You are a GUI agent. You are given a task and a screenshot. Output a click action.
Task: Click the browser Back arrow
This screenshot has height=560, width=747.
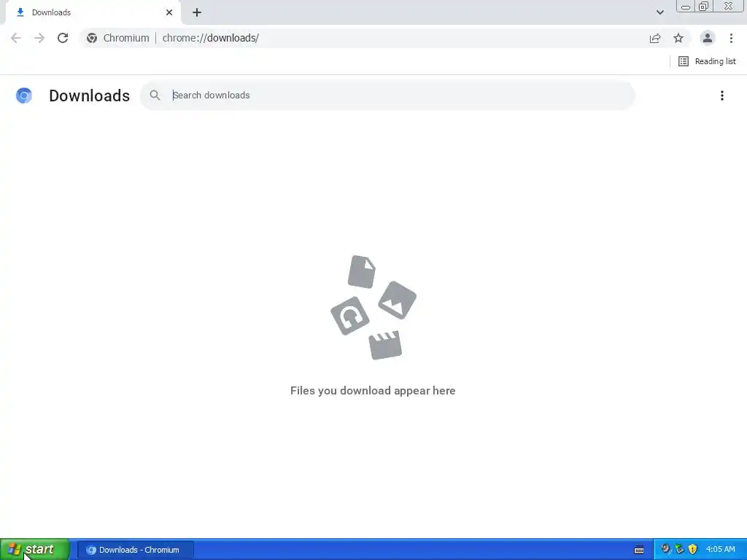(16, 38)
